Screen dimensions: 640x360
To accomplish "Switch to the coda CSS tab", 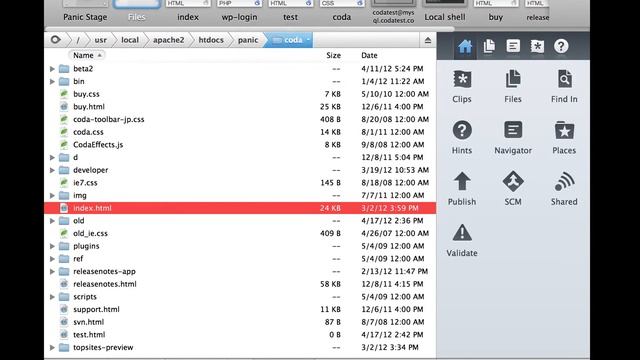I will point(342,11).
